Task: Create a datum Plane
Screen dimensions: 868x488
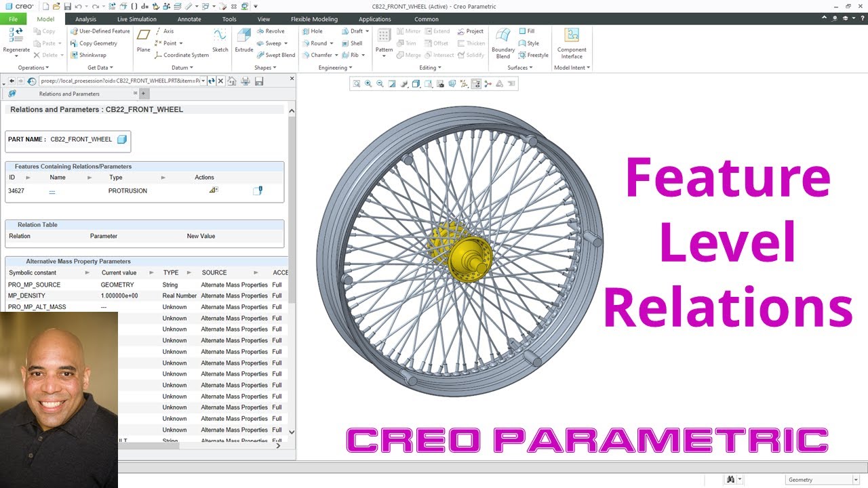Action: click(x=143, y=40)
